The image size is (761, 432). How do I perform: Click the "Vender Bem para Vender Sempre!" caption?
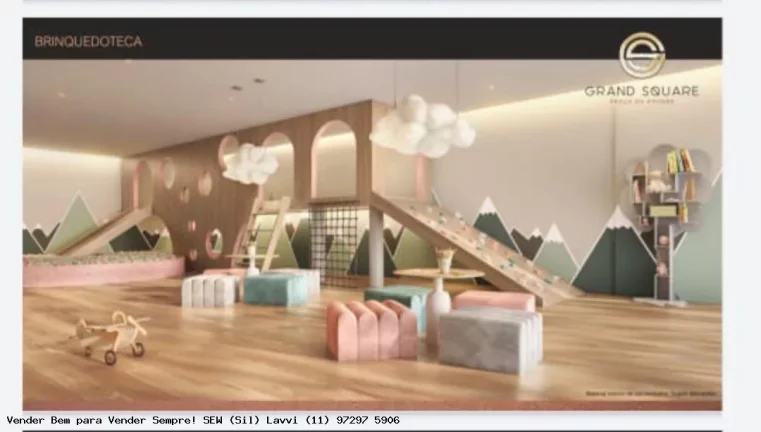[x=98, y=421]
